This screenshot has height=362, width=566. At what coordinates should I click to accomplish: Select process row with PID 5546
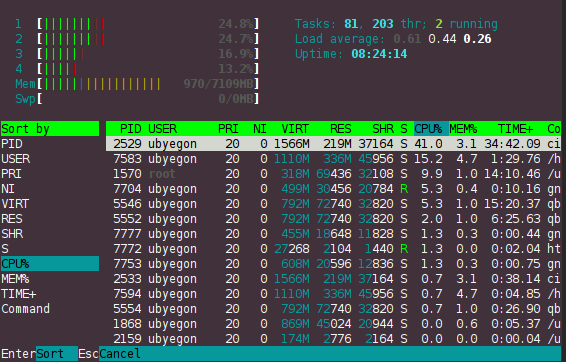pos(333,204)
